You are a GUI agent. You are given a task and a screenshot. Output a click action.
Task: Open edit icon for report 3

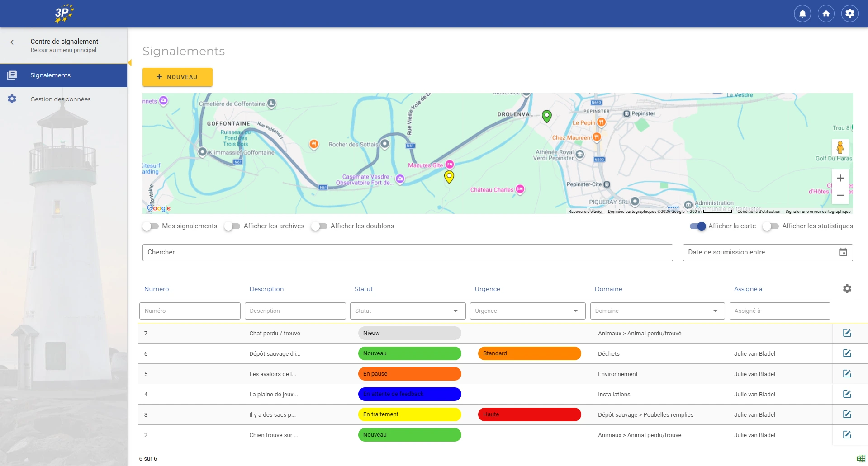point(847,414)
